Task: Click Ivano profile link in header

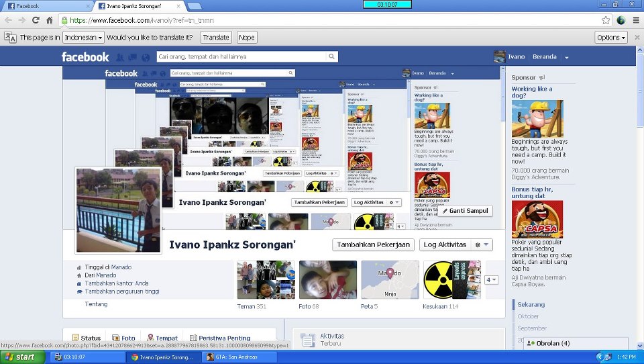Action: (517, 57)
